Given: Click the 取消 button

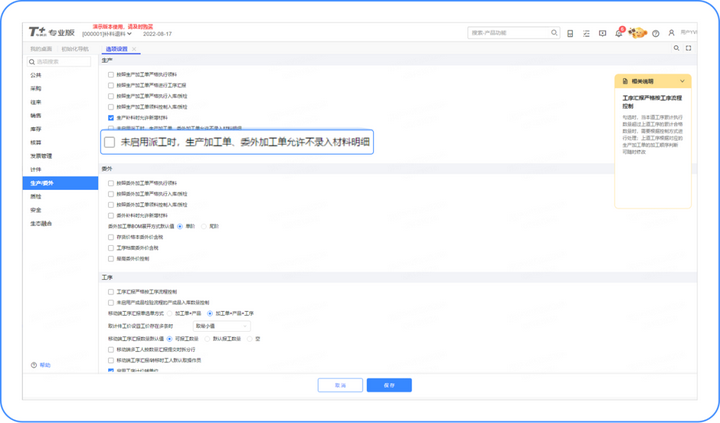Looking at the screenshot, I should [x=340, y=385].
